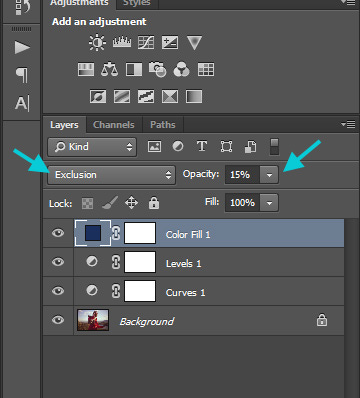Switch to the Styles tab
This screenshot has width=360, height=398.
(137, 3)
